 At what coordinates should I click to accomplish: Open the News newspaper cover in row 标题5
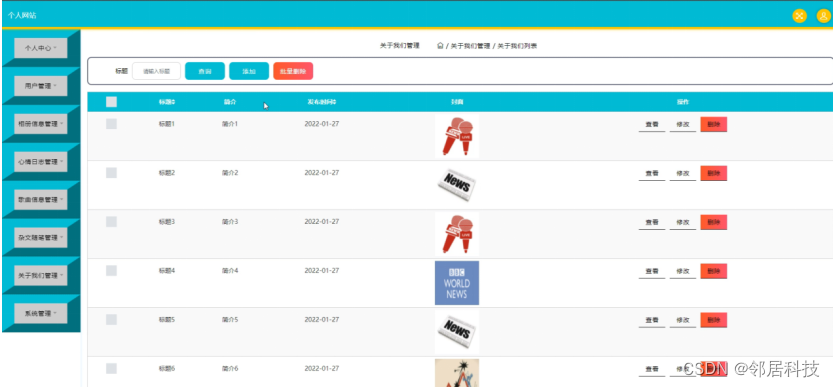[x=456, y=332]
